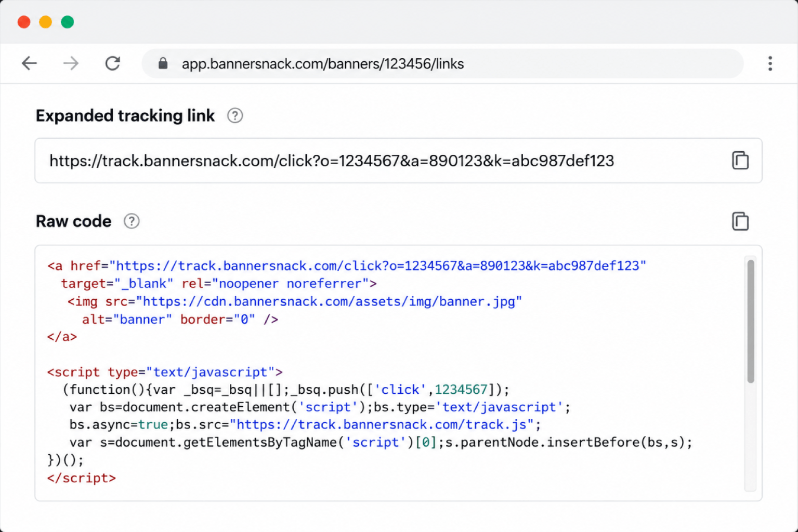Click the })(); code line
This screenshot has height=532, width=798.
tap(66, 460)
